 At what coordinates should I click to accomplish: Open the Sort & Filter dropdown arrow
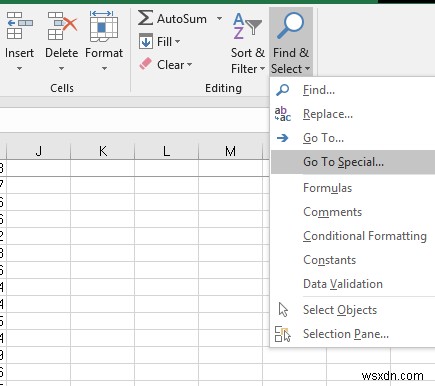(x=262, y=69)
